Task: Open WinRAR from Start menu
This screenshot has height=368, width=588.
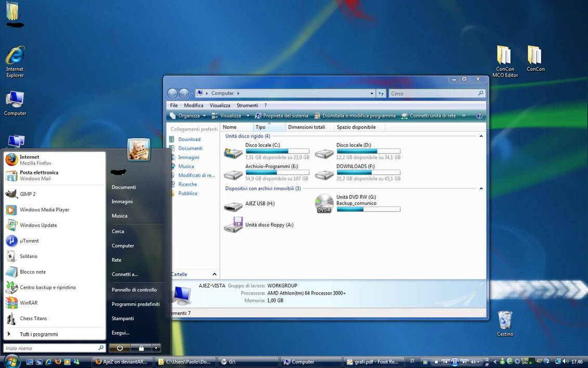Action: pyautogui.click(x=55, y=302)
